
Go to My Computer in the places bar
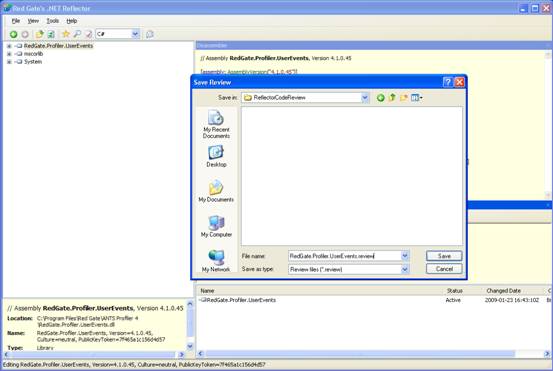pos(216,226)
